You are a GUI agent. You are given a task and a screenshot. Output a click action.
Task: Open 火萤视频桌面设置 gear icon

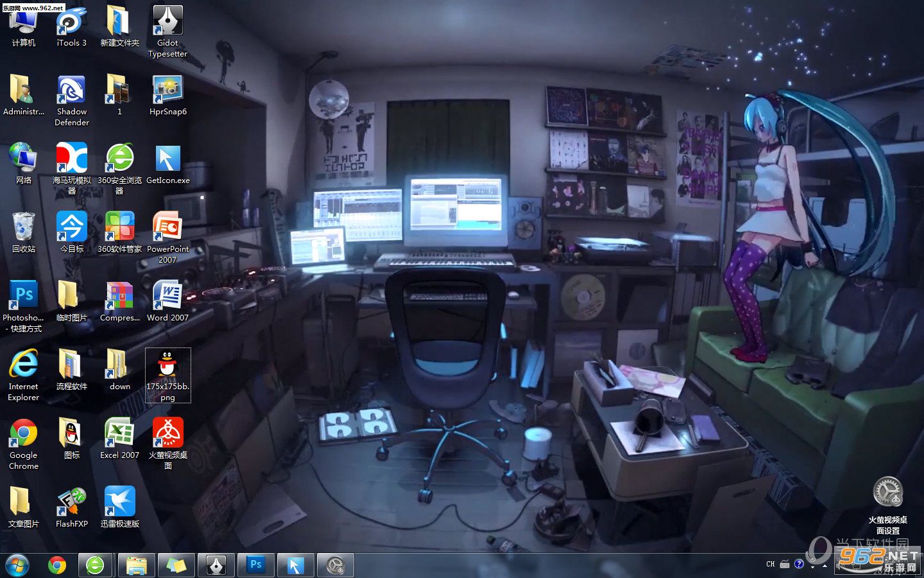pyautogui.click(x=888, y=505)
